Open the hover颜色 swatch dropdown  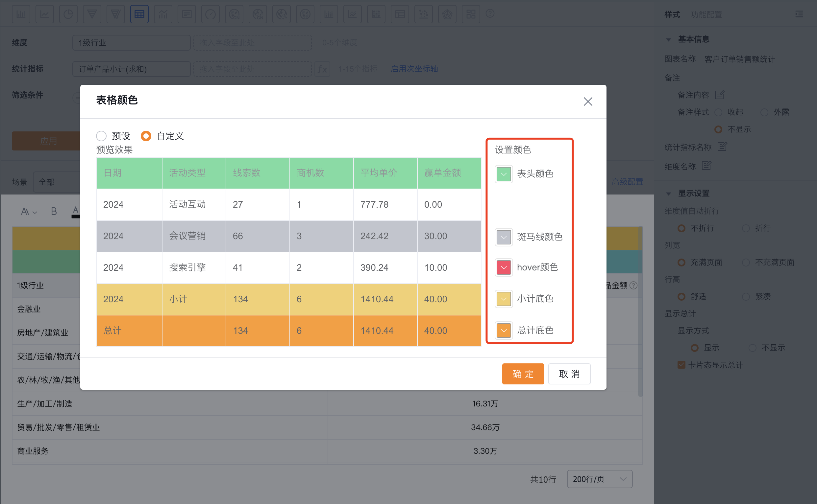point(504,267)
